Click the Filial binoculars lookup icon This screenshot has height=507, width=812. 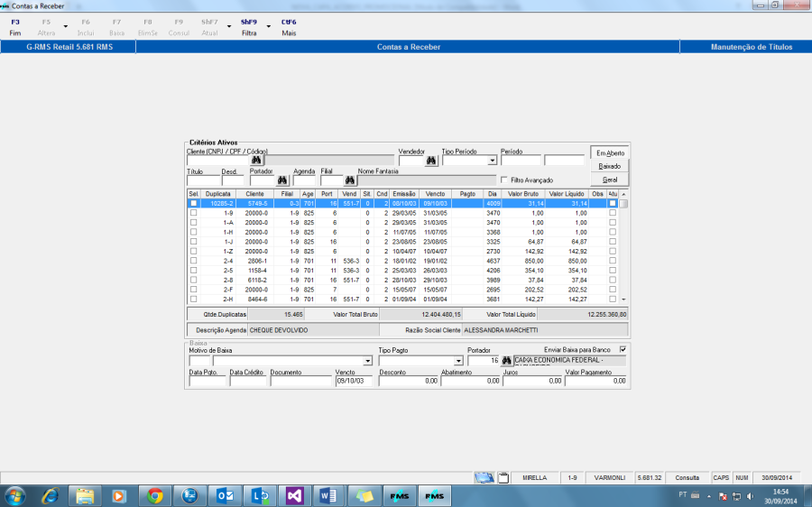point(350,180)
